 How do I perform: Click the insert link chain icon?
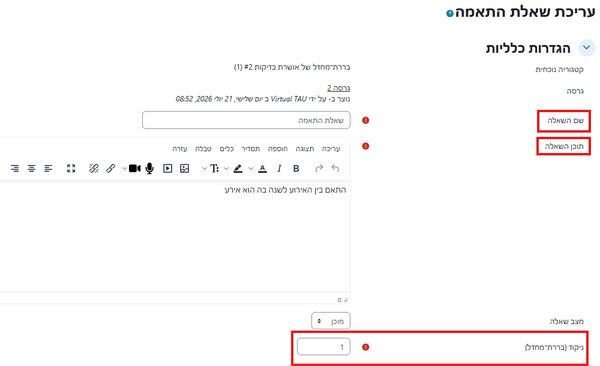[x=111, y=168]
